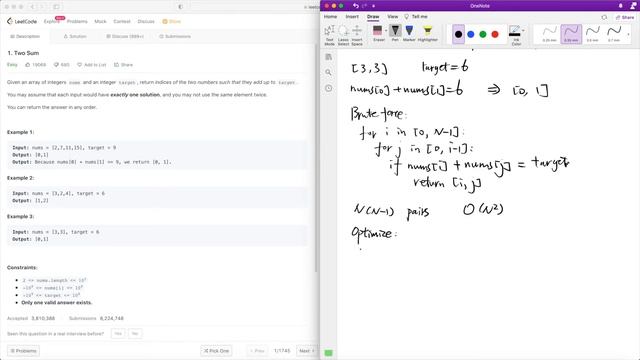Choose the 0.25 mm pen thickness
This screenshot has width=640, height=360.
549,34
